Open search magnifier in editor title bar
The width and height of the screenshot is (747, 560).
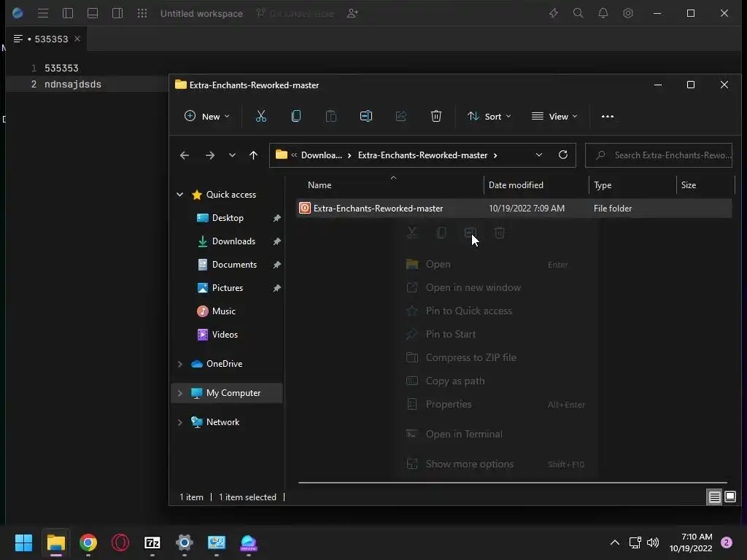click(578, 13)
